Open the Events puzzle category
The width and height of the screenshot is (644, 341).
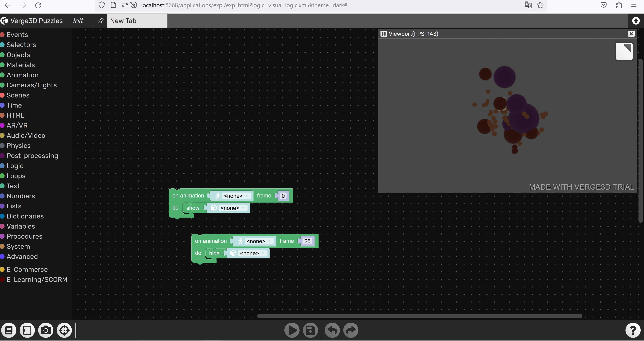tap(17, 35)
